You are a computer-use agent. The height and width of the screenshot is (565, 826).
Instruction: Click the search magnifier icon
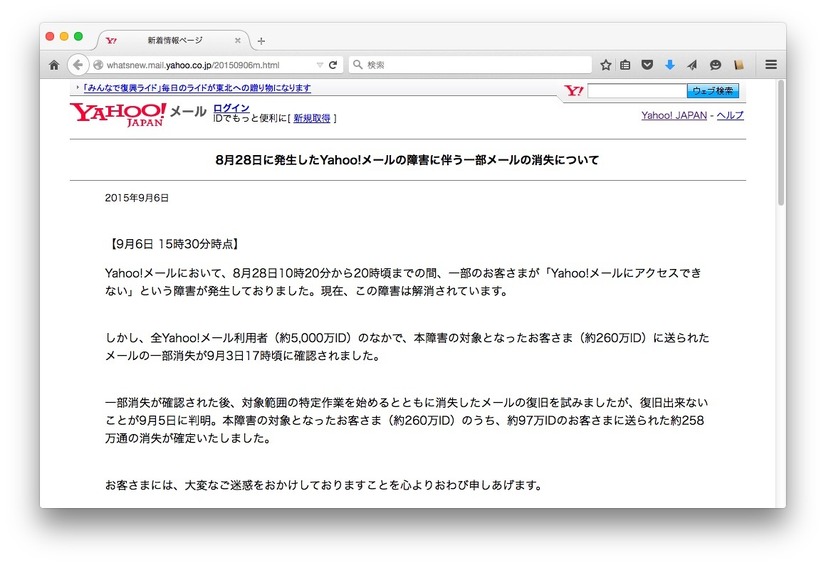(358, 64)
